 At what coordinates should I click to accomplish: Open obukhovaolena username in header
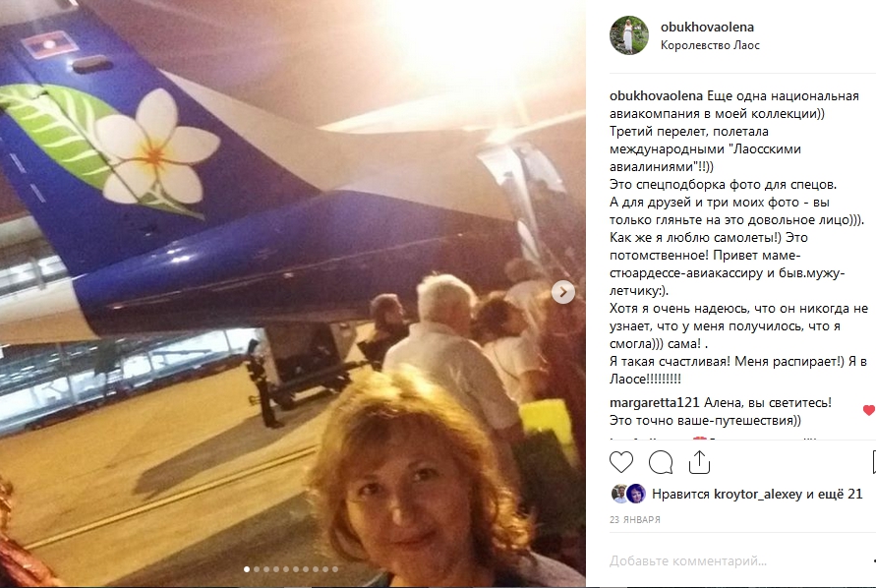click(x=707, y=27)
